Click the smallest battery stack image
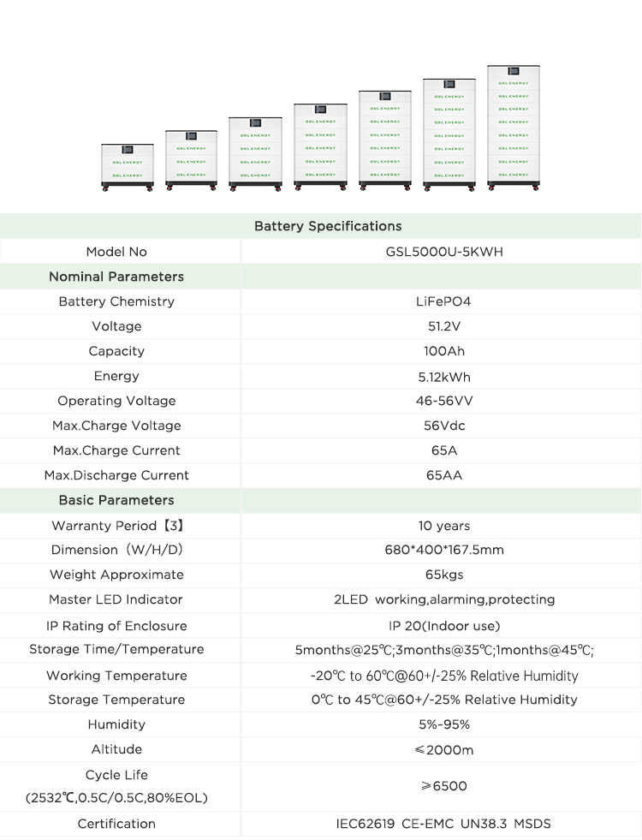 (127, 167)
